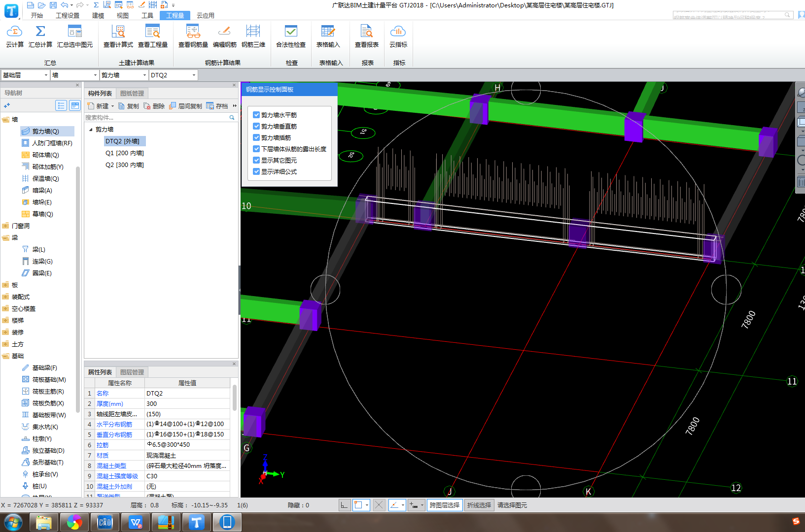
Task: Click the save icon in quick access toolbar
Action: pyautogui.click(x=53, y=5)
